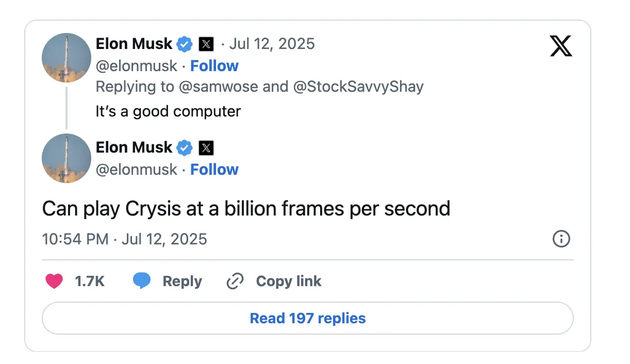Click the verified badge on the second tweet

(x=185, y=148)
